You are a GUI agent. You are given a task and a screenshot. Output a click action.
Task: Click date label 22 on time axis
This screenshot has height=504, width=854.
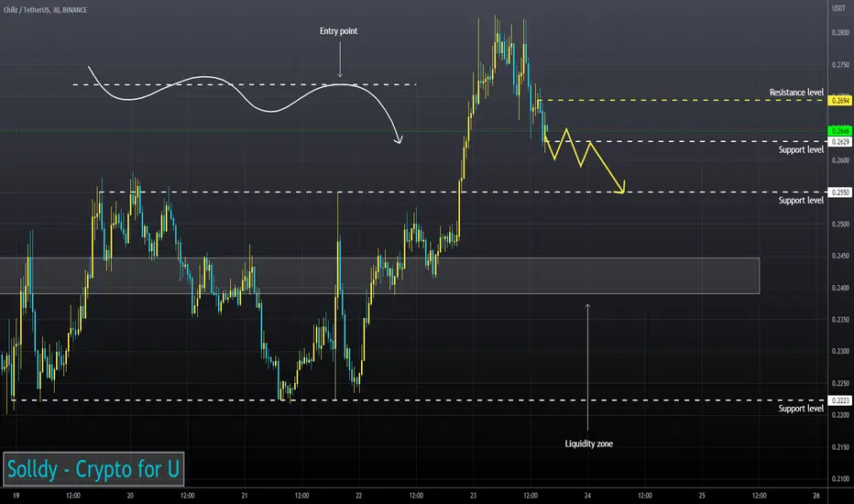[x=359, y=495]
